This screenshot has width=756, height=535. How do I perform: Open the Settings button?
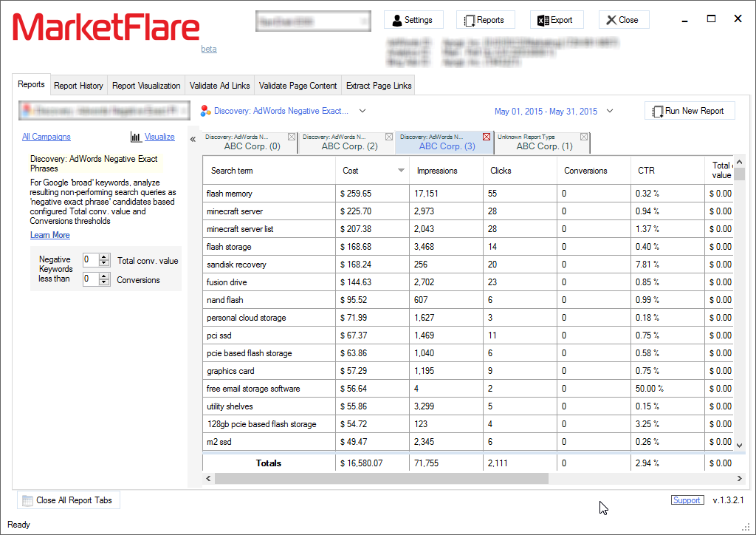pyautogui.click(x=413, y=20)
